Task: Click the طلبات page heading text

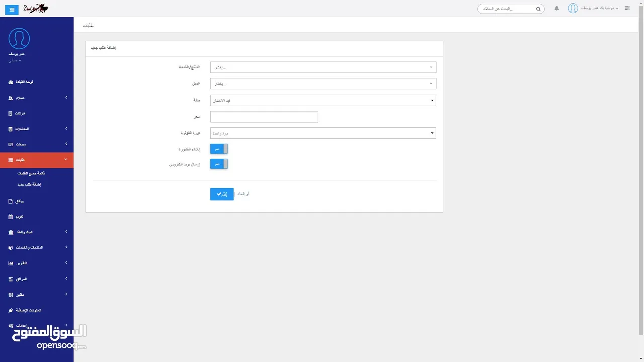Action: 88,25
